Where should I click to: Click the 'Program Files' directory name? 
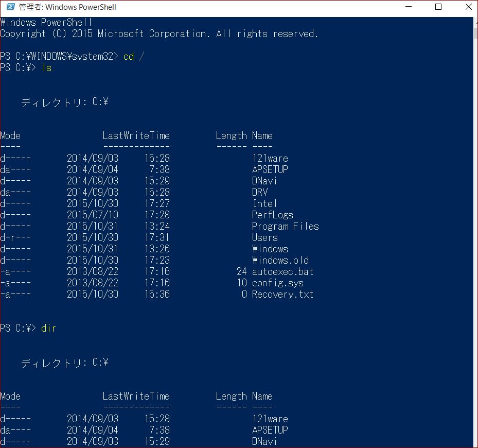tap(286, 226)
